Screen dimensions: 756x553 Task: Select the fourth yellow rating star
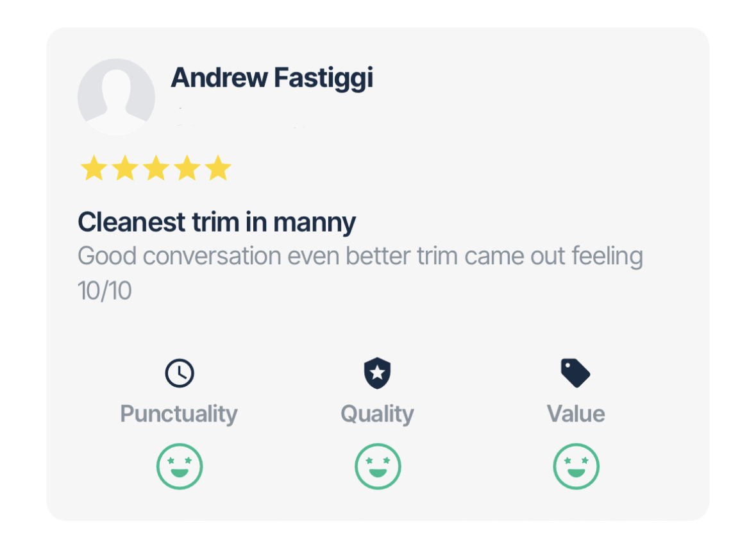(187, 168)
